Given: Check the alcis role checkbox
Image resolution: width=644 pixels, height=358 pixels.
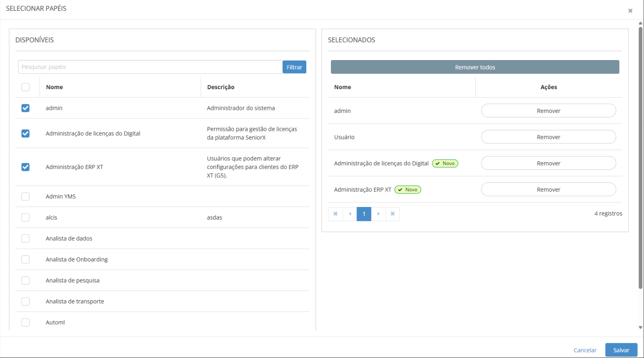Looking at the screenshot, I should tap(26, 217).
